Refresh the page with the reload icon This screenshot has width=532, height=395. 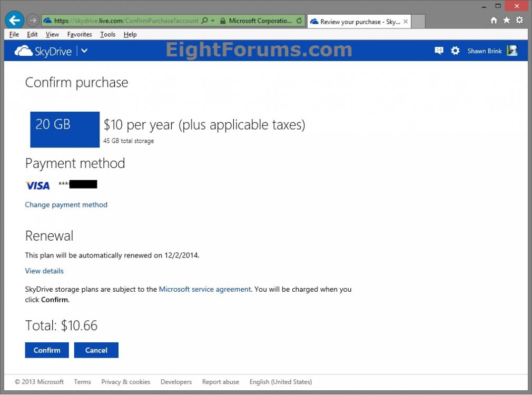pos(298,20)
